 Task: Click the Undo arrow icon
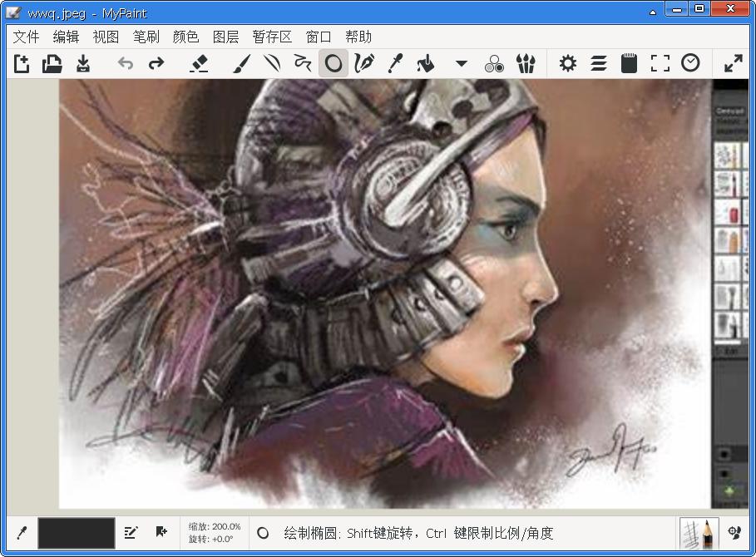[125, 62]
